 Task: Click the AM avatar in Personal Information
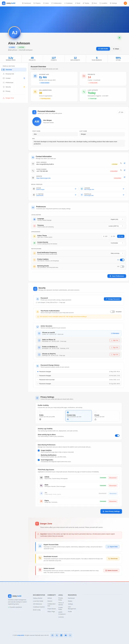(x=37, y=122)
